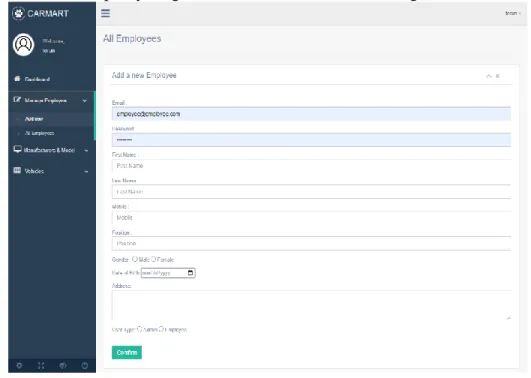Click the CARMART brand title link
The width and height of the screenshot is (531, 378).
click(x=48, y=14)
